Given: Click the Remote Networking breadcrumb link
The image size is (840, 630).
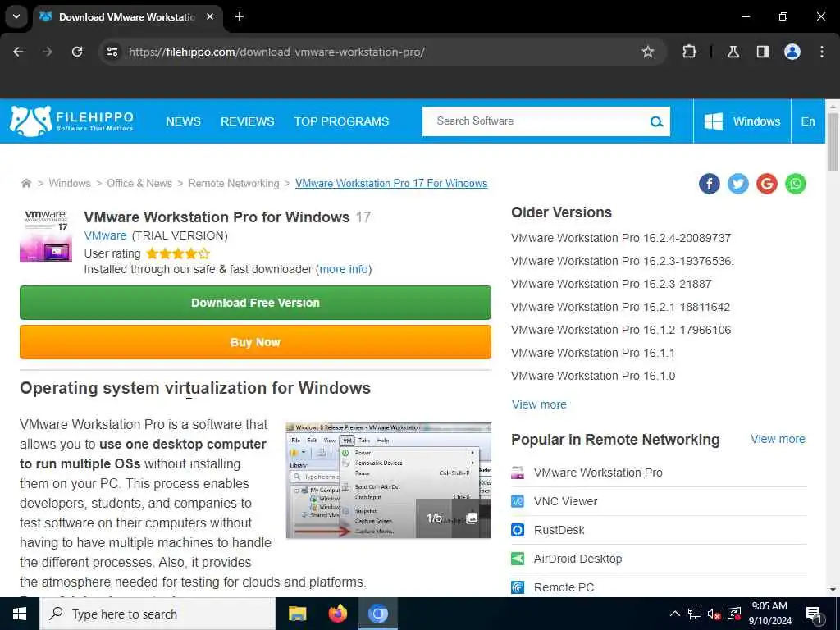Looking at the screenshot, I should pos(234,183).
